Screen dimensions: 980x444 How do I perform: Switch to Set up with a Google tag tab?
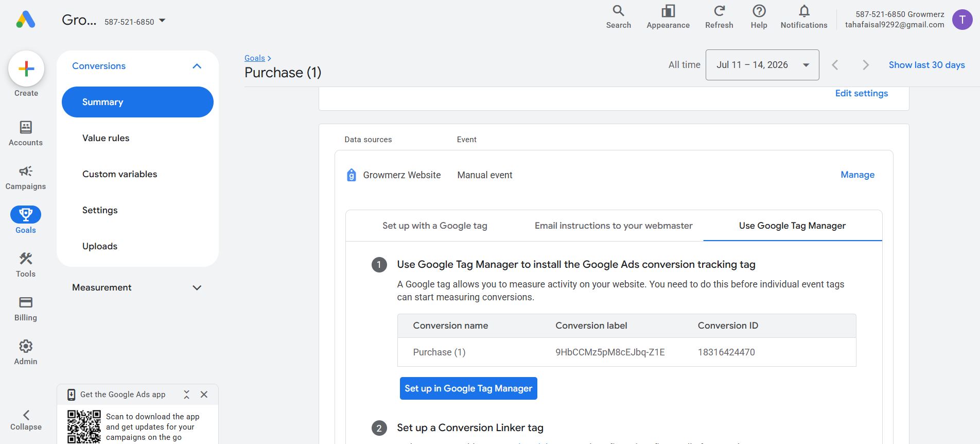[x=434, y=226]
